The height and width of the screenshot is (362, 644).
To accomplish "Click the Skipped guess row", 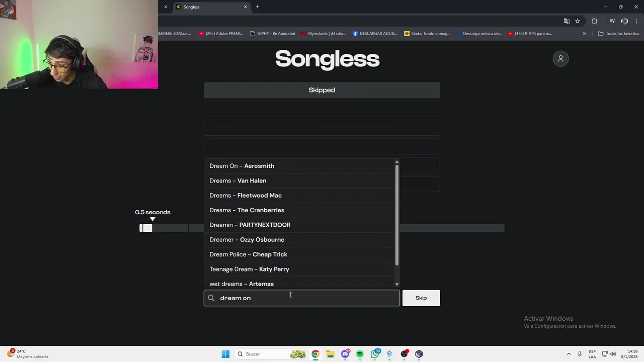I will (322, 90).
